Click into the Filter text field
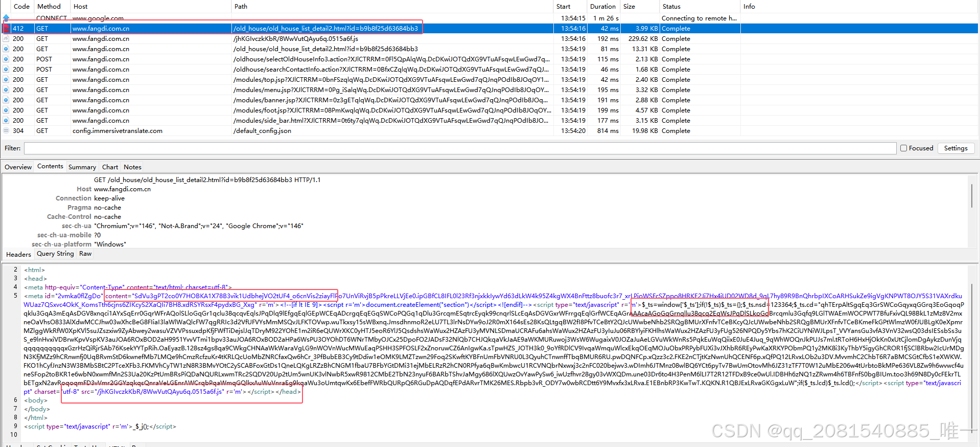This screenshot has width=980, height=447. point(460,148)
